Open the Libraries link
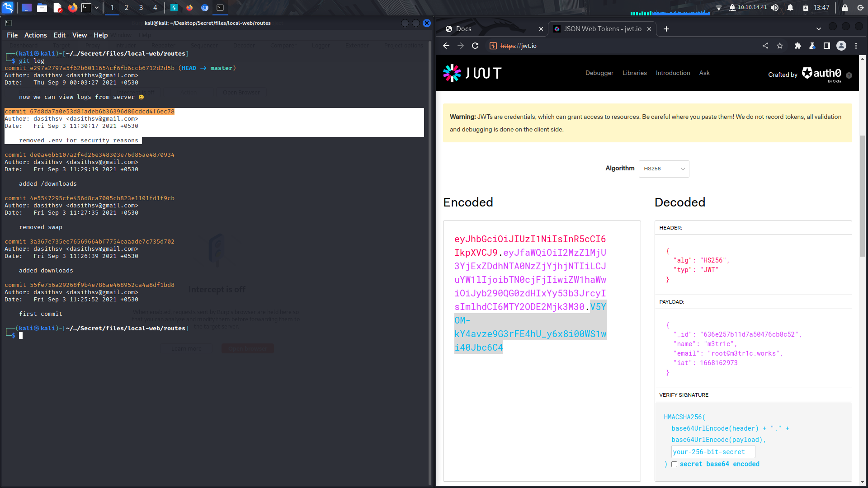This screenshot has width=868, height=488. (634, 73)
